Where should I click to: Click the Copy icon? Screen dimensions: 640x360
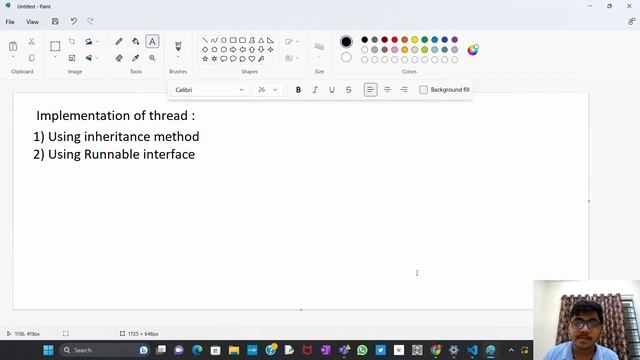point(31,58)
